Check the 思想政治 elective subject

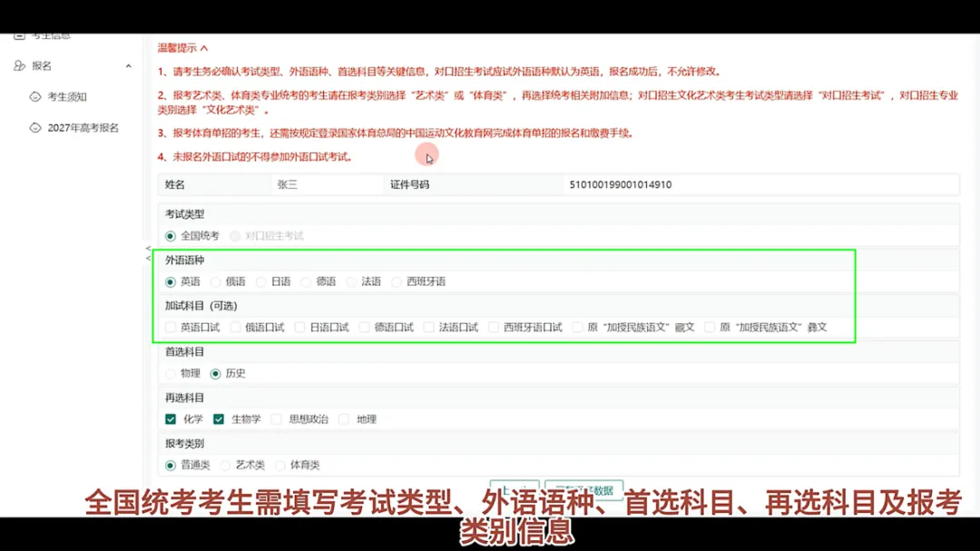pyautogui.click(x=276, y=419)
